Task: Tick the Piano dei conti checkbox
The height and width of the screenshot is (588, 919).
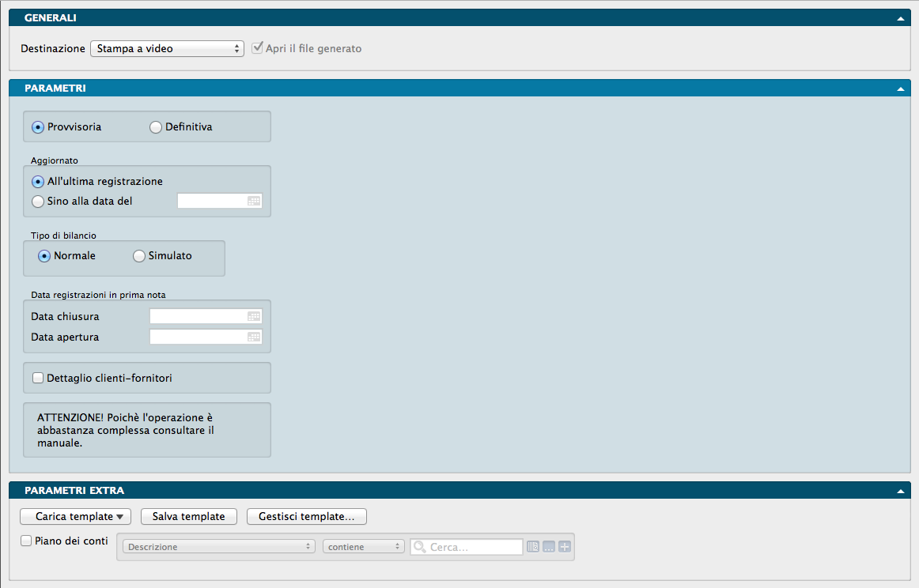Action: [26, 541]
